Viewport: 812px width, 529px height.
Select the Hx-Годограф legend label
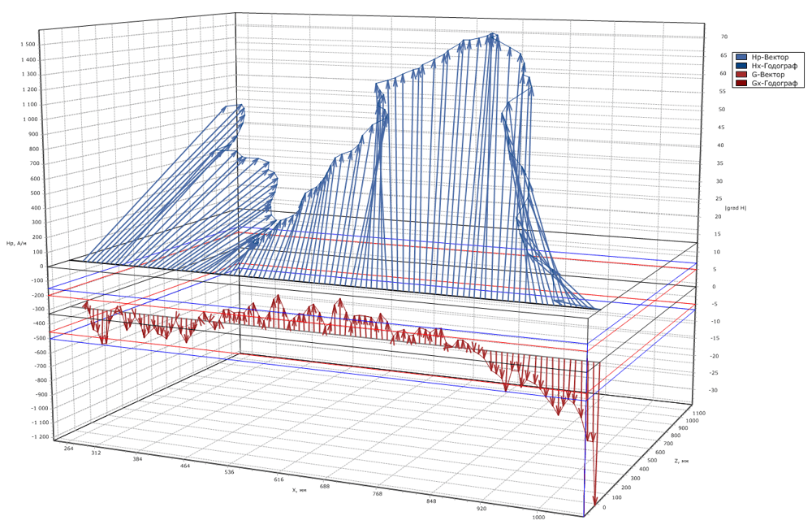775,66
